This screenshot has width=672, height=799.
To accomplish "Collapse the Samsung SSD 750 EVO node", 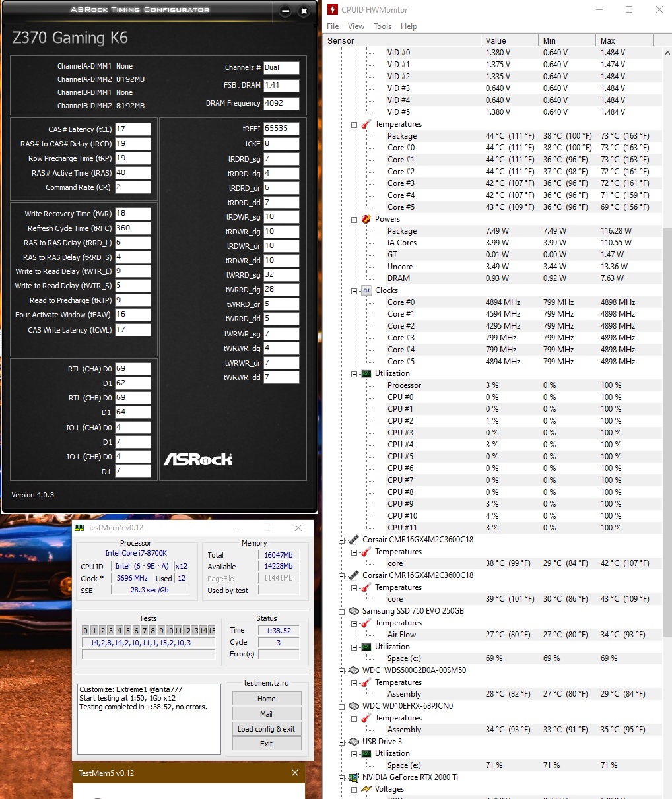I will pyautogui.click(x=343, y=611).
